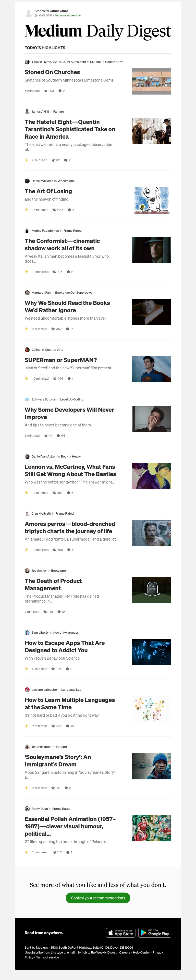Click Daniel Williams author avatar

tap(27, 181)
